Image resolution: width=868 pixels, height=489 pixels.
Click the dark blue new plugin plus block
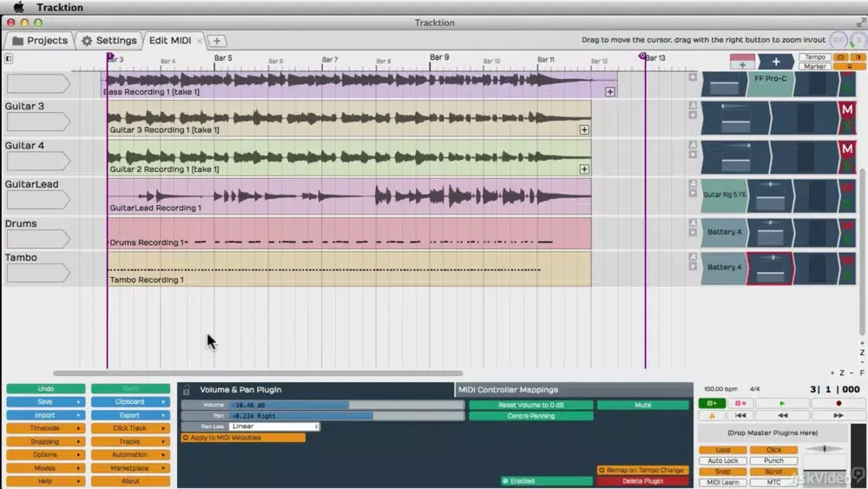(x=775, y=62)
